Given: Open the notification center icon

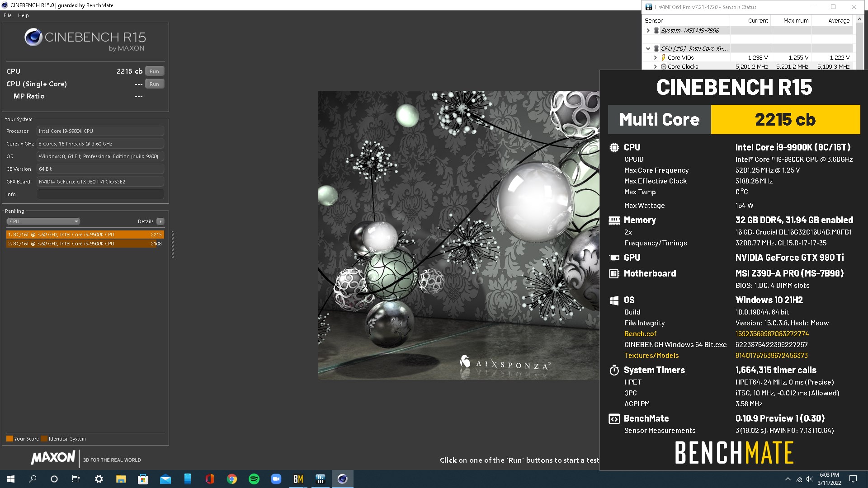Looking at the screenshot, I should (853, 479).
